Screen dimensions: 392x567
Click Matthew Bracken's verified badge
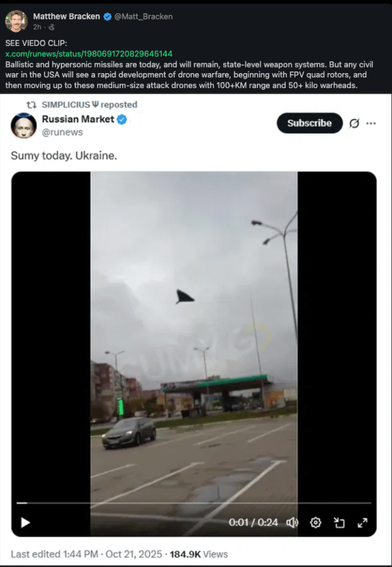(107, 17)
